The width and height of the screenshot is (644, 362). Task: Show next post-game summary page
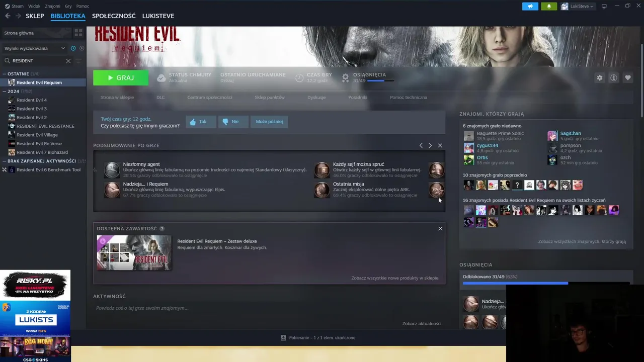coord(430,145)
